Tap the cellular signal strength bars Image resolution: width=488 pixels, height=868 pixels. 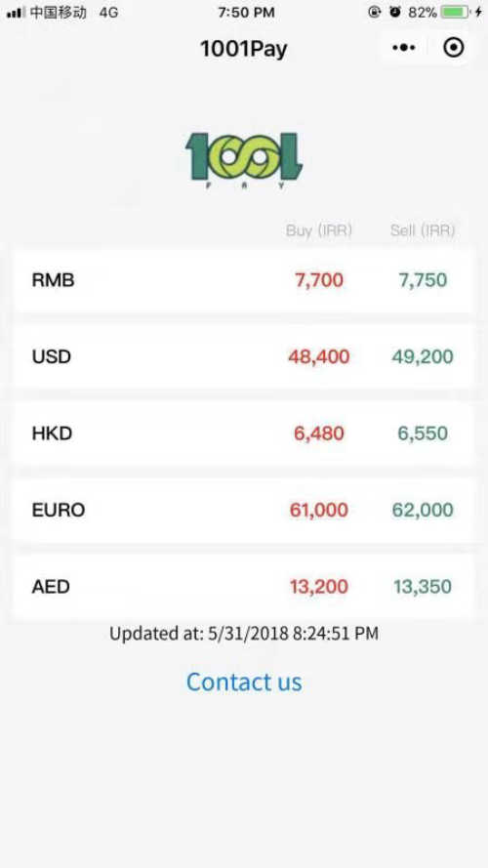[x=16, y=13]
